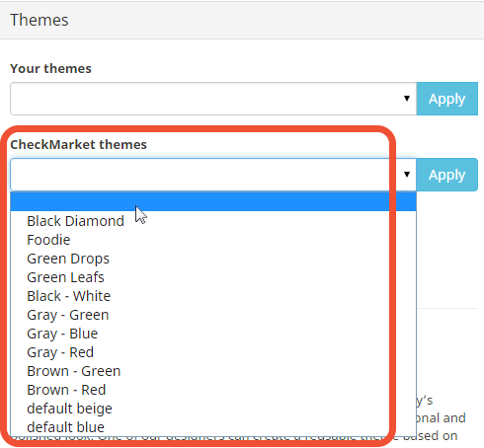
Task: Apply the selected Your themes choice
Action: 446,99
